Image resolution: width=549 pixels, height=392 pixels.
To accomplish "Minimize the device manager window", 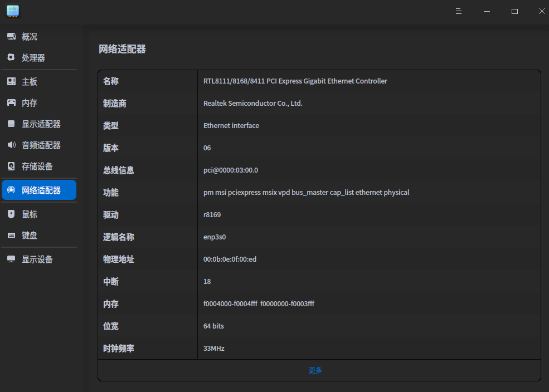I will tap(487, 11).
